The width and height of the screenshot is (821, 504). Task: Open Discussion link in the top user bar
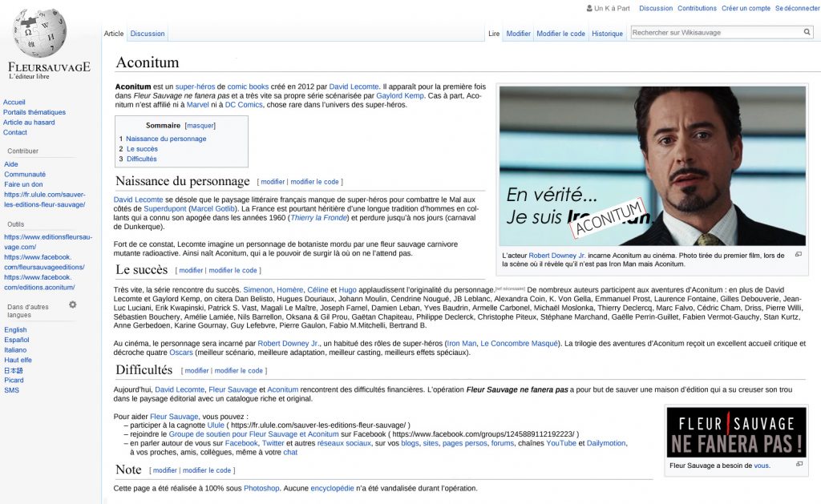[656, 8]
